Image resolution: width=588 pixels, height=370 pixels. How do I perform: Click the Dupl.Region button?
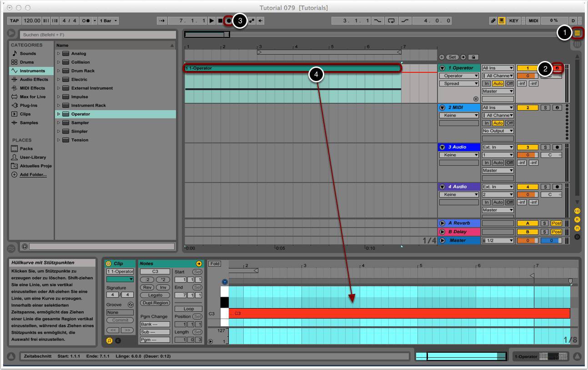pos(155,303)
